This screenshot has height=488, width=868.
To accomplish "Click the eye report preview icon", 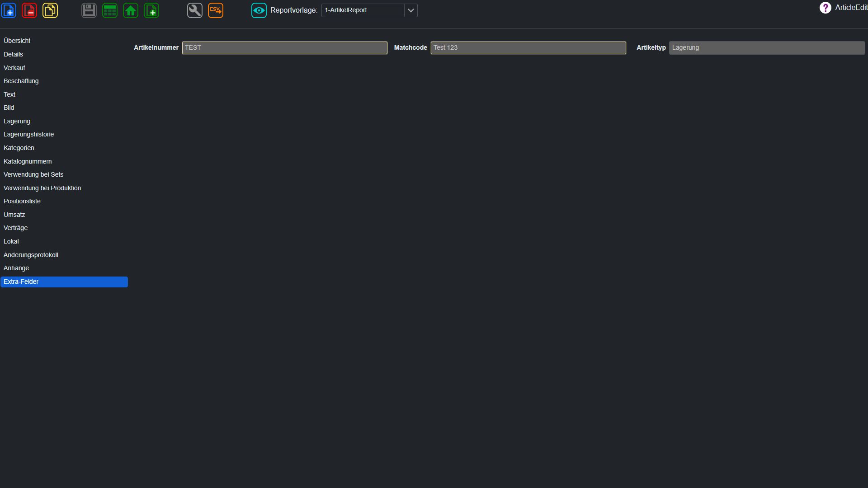I will point(259,10).
